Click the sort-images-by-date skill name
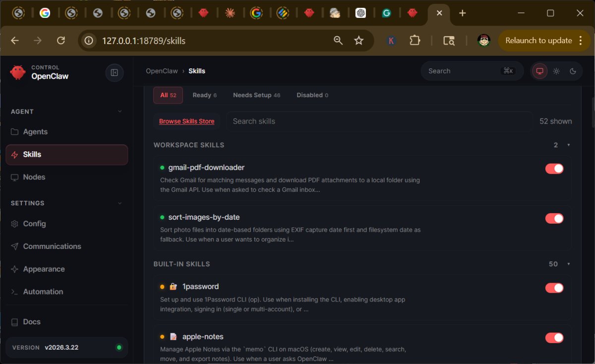This screenshot has height=364, width=595. [204, 217]
